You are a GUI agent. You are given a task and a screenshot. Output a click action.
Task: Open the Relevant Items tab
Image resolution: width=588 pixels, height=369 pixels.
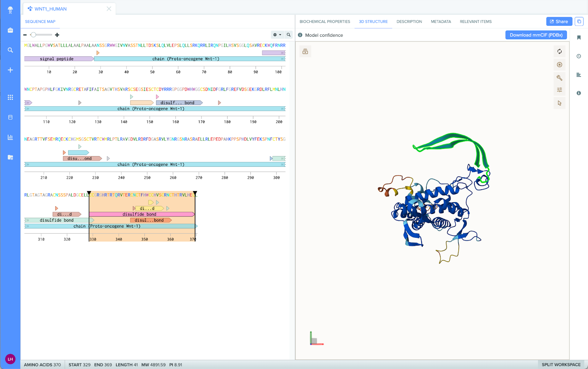tap(476, 22)
